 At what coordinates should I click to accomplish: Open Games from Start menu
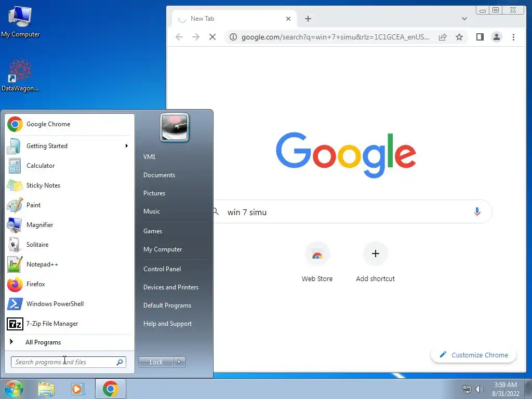tap(153, 231)
